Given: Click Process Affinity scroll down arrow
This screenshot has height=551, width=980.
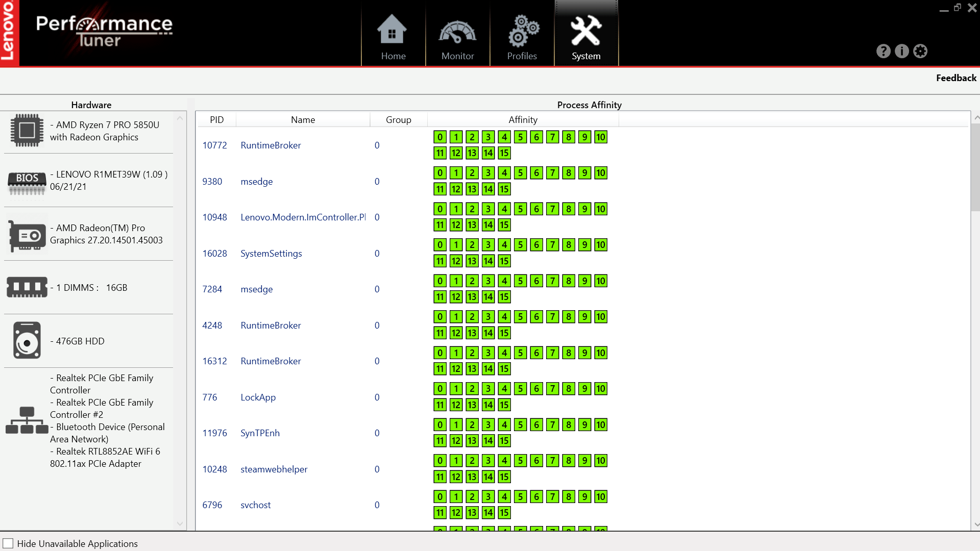Looking at the screenshot, I should tap(976, 524).
